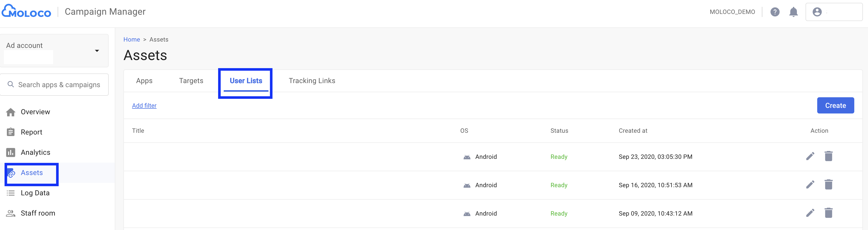Open the notifications bell
This screenshot has height=230, width=868.
(x=793, y=12)
